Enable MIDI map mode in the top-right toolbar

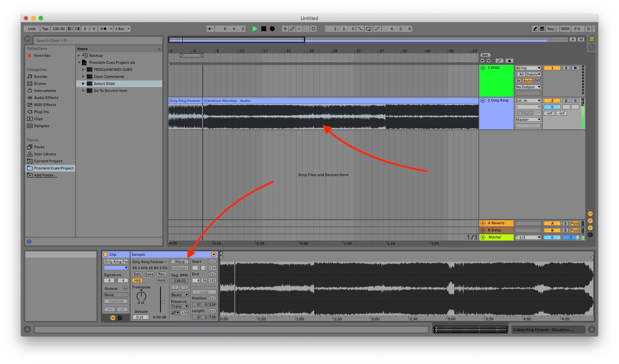point(565,29)
